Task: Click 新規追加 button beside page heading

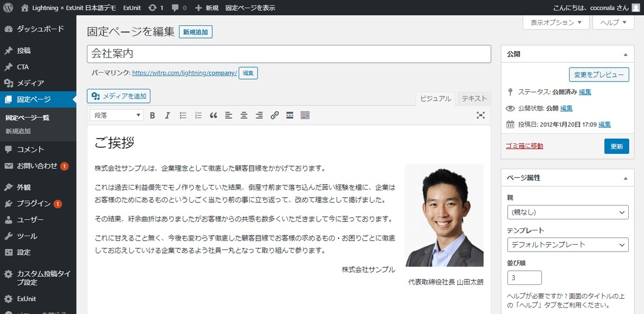Action: pos(195,32)
